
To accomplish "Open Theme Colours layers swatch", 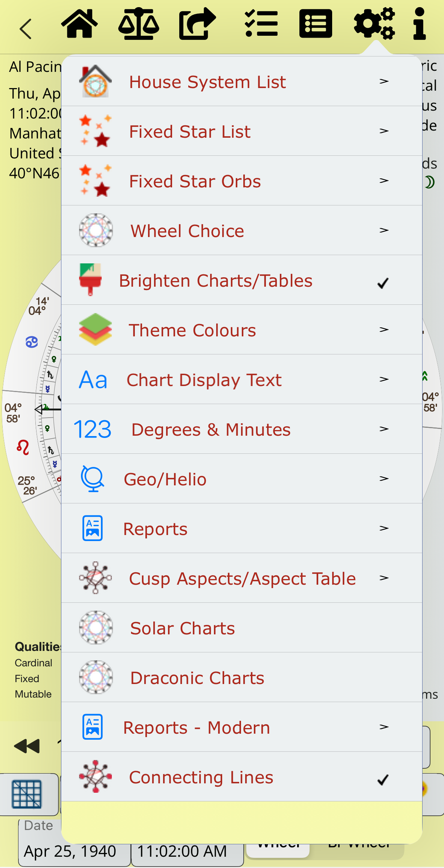I will [x=96, y=330].
